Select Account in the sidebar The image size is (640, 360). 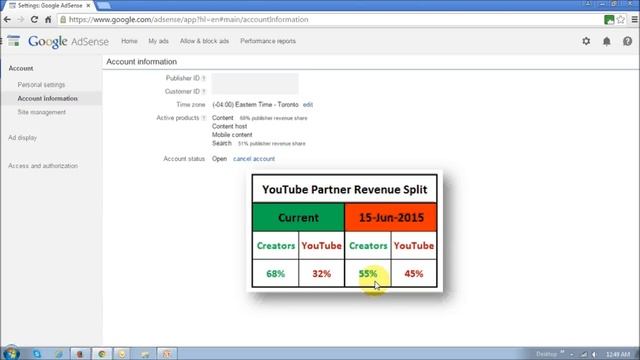(21, 69)
